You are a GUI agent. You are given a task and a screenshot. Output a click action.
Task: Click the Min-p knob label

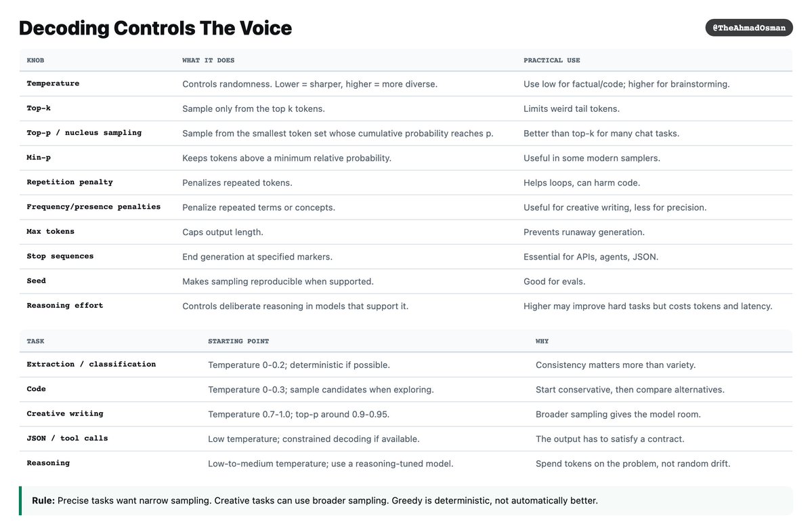pyautogui.click(x=39, y=157)
